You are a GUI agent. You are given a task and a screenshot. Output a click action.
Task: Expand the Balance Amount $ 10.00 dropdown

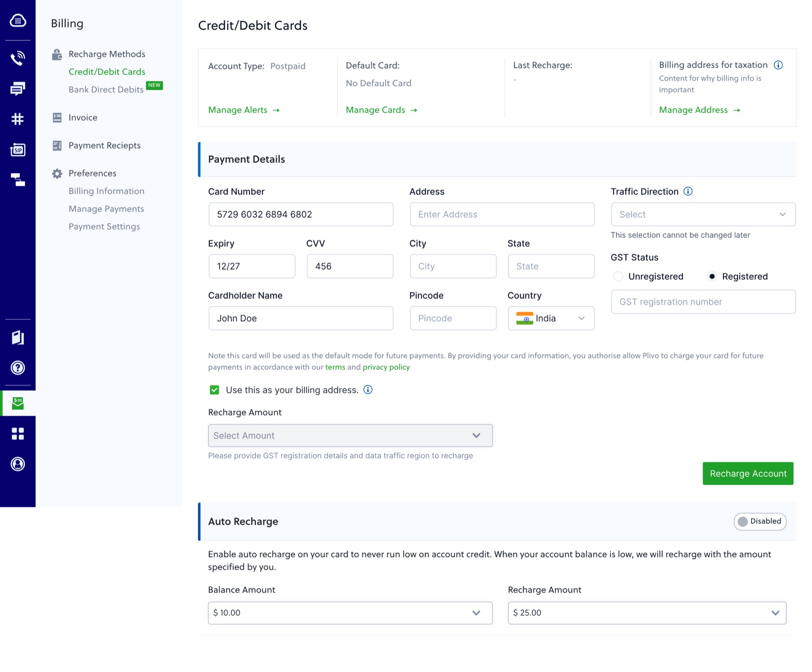(350, 613)
